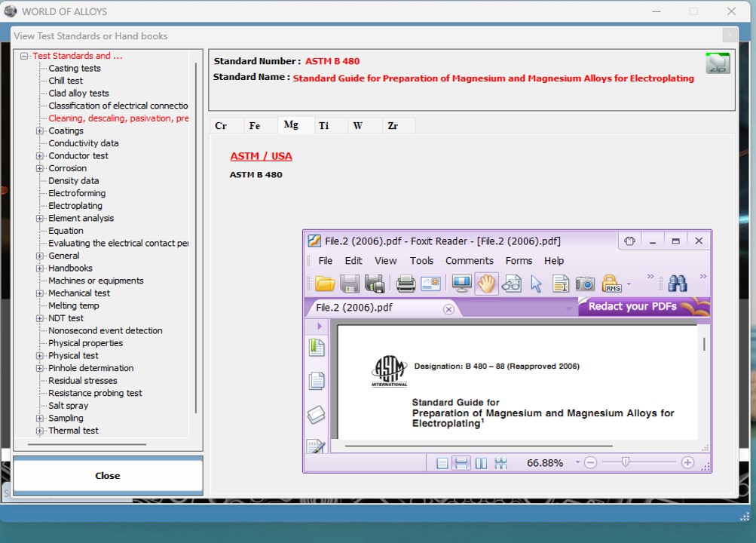
Task: Expand the Handbooks tree node
Action: (x=39, y=268)
